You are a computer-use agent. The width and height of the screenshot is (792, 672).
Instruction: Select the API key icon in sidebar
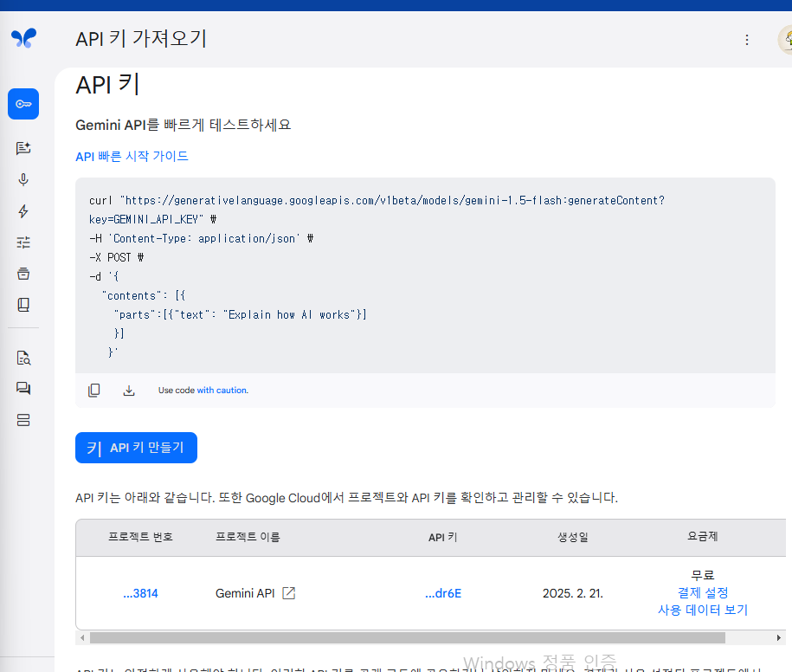[23, 104]
